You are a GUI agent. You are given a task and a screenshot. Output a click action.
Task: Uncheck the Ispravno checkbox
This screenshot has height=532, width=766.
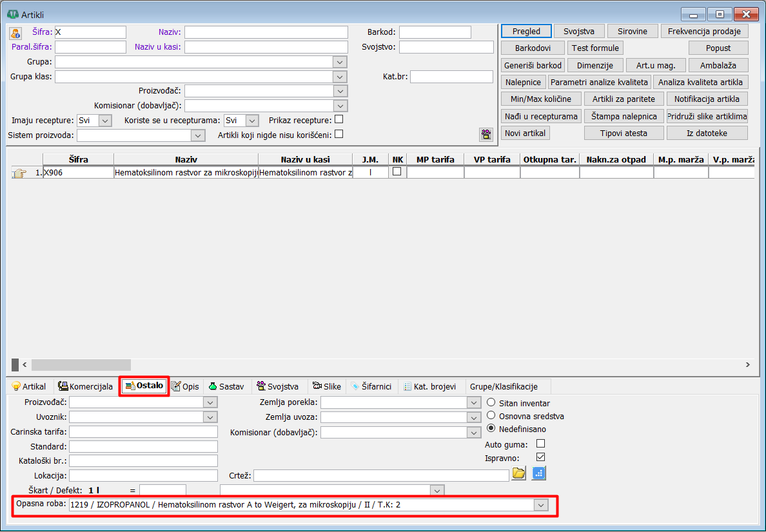540,457
